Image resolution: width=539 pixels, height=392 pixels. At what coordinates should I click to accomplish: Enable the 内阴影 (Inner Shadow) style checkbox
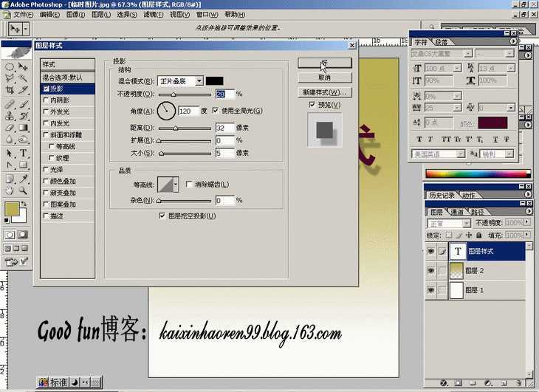(46, 100)
